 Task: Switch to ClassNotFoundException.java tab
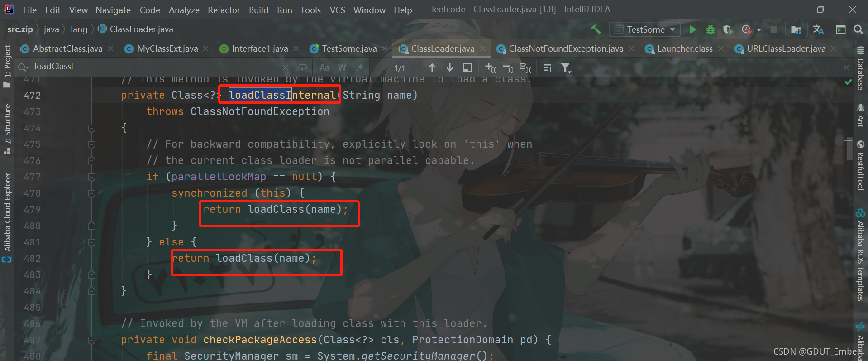coord(566,48)
